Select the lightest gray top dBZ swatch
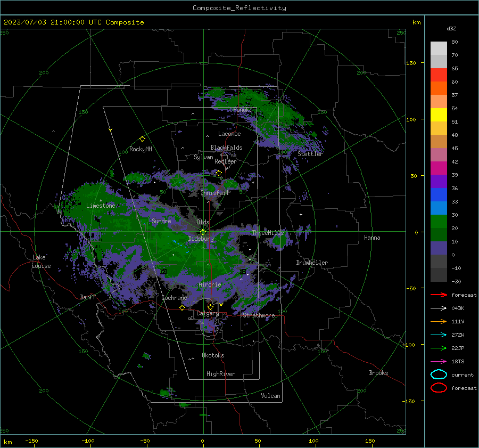Viewport: 479px width, 448px height. pyautogui.click(x=439, y=48)
